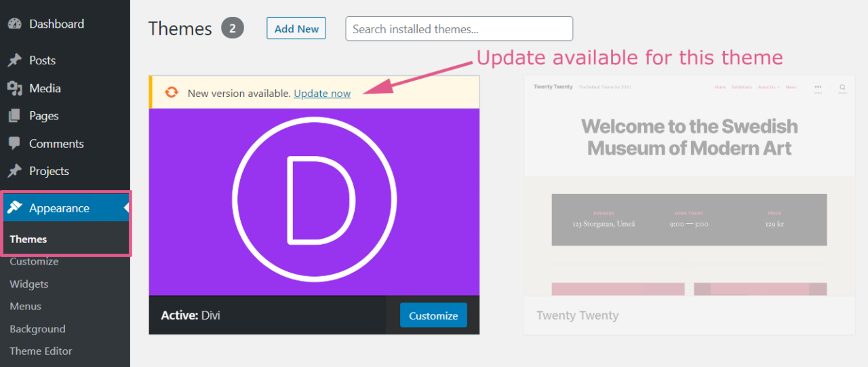The width and height of the screenshot is (868, 367).
Task: Click the Active: Divi label
Action: tap(191, 315)
